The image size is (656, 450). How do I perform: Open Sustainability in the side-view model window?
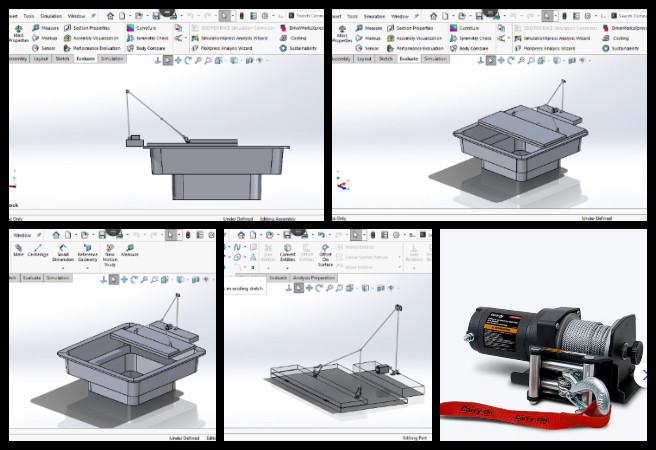[x=298, y=48]
